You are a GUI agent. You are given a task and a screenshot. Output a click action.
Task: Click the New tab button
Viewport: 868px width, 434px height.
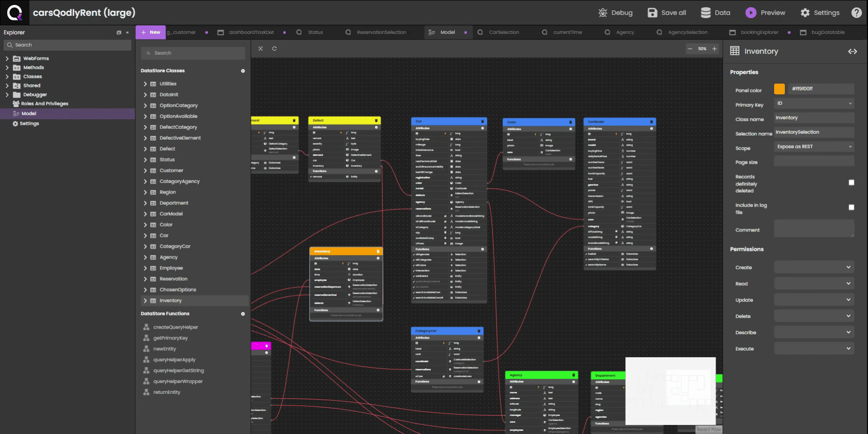[151, 32]
